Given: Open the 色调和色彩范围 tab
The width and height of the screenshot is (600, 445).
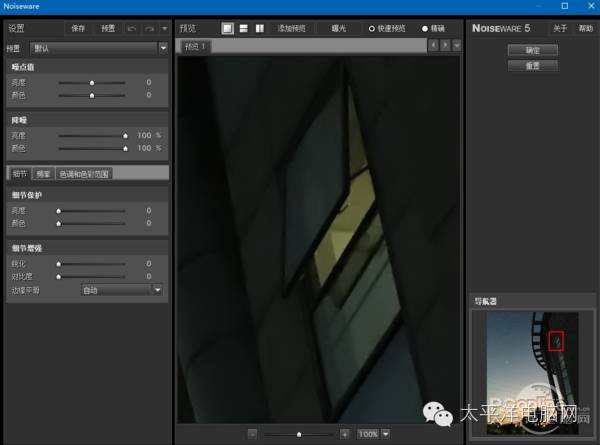Looking at the screenshot, I should click(84, 174).
